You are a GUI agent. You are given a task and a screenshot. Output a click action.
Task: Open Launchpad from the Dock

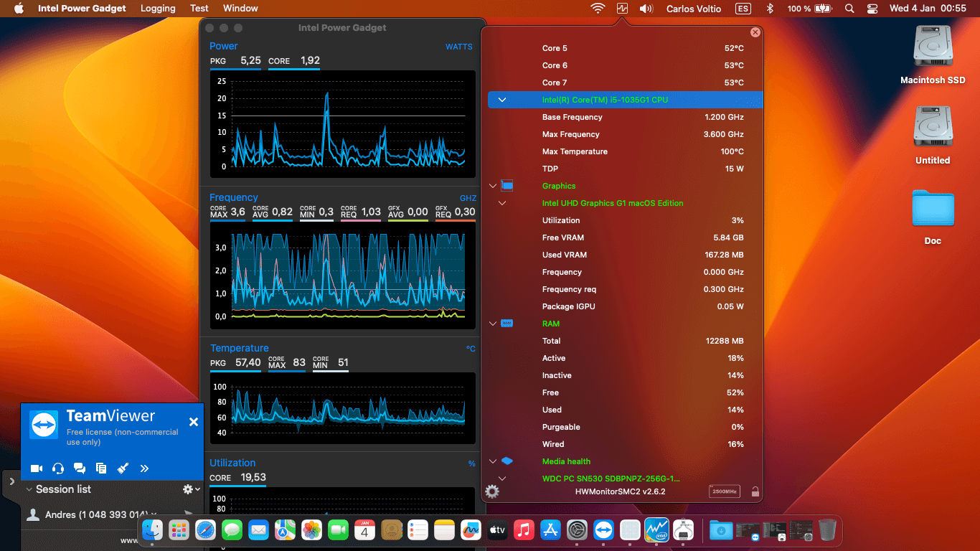point(179,530)
